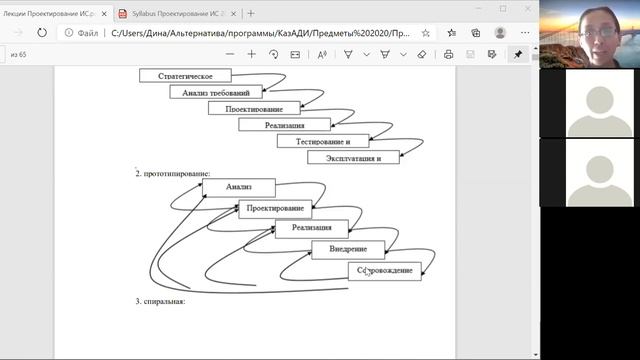Start Read aloud for the PDF

(322, 55)
